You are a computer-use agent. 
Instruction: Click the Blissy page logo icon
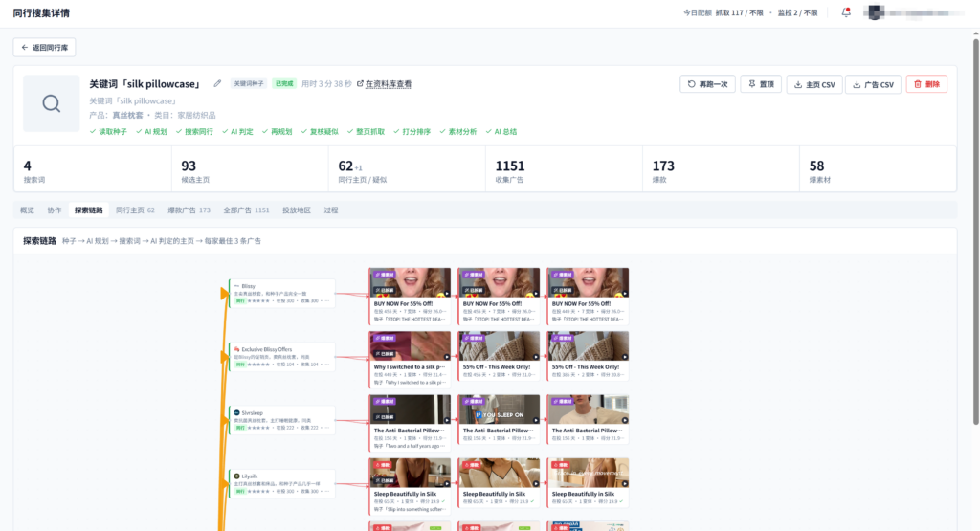pos(237,286)
